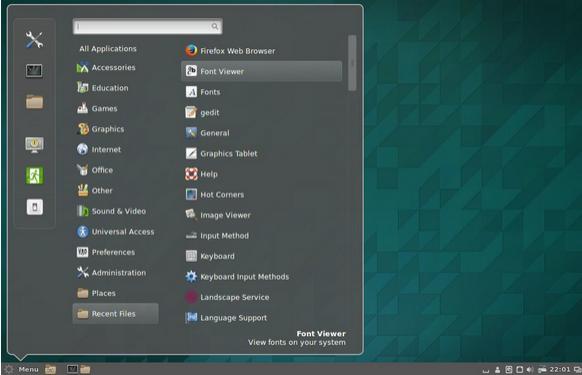Click the Graphics Tablet icon
This screenshot has width=582, height=375.
click(191, 153)
